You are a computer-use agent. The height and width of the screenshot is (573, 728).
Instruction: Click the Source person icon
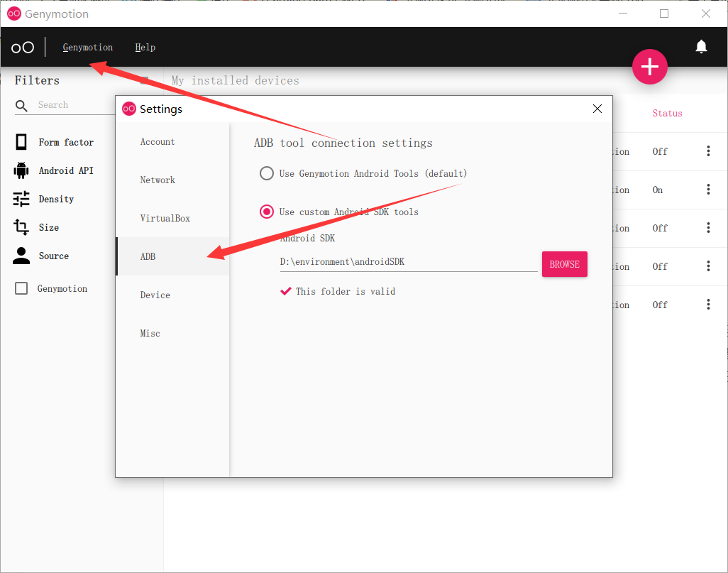(x=21, y=256)
